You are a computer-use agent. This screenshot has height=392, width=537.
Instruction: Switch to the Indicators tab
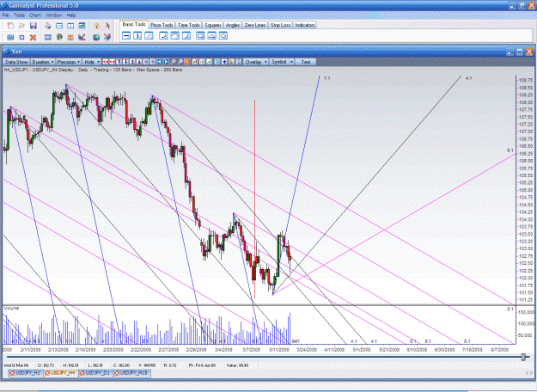point(304,25)
